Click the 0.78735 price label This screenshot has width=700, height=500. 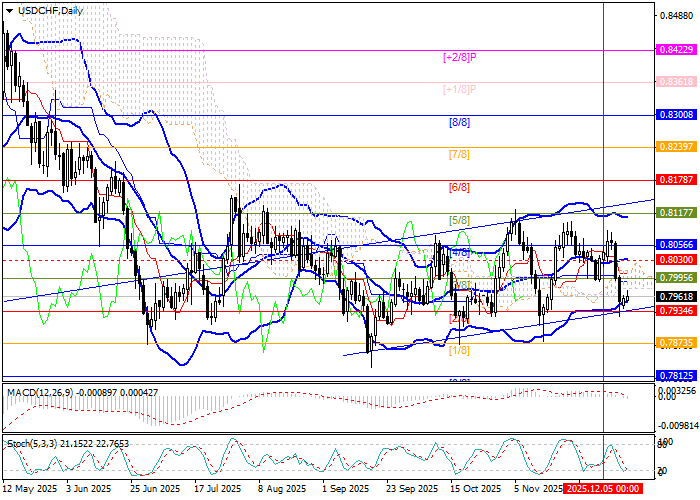point(676,343)
